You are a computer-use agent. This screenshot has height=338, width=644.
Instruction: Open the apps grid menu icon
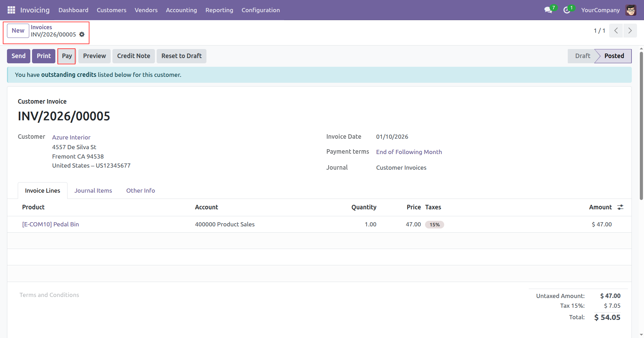coord(11,10)
